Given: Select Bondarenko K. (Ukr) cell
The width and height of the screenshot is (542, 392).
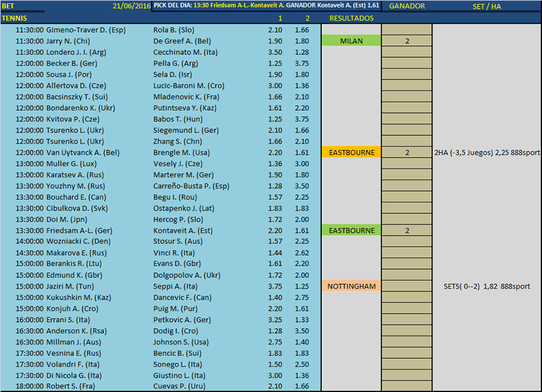Looking at the screenshot, I should tap(81, 108).
